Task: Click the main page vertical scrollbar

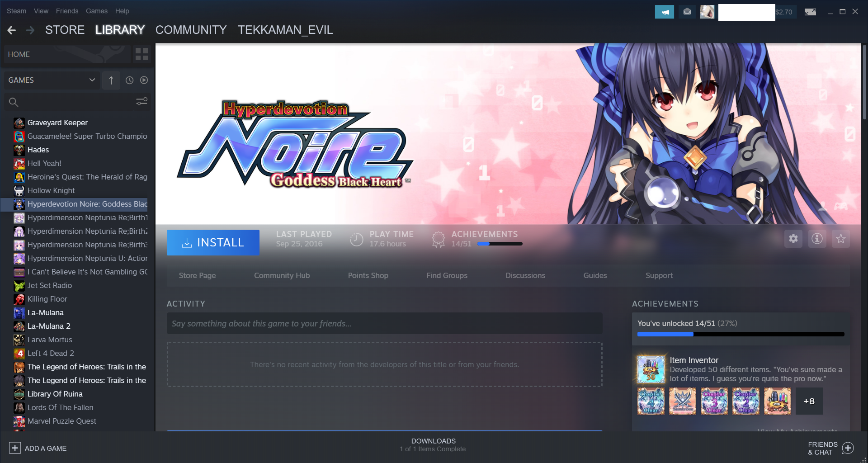Action: (864, 81)
